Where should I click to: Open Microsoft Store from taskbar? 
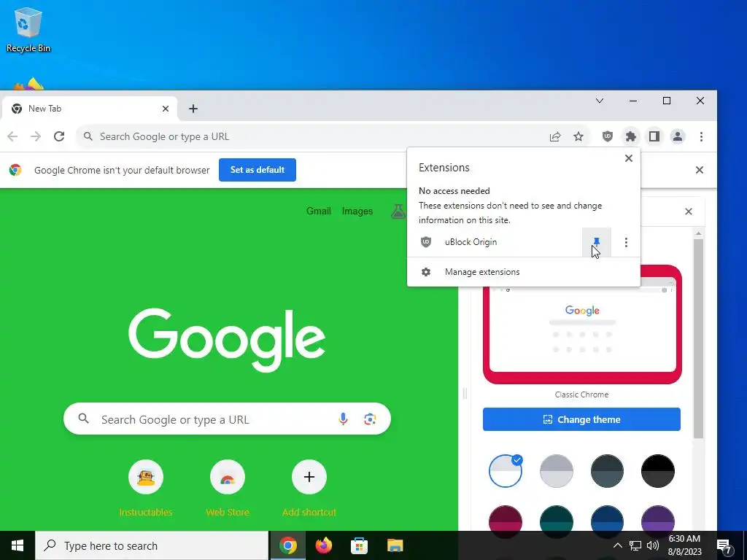(x=359, y=545)
